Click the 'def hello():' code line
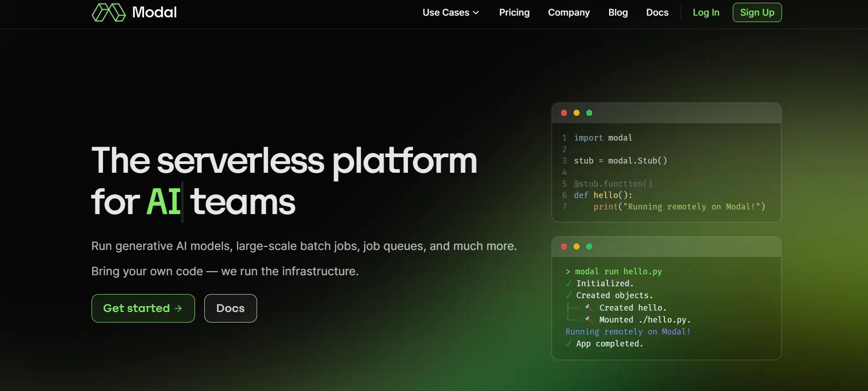Screen dimensions: 868x391 603,195
